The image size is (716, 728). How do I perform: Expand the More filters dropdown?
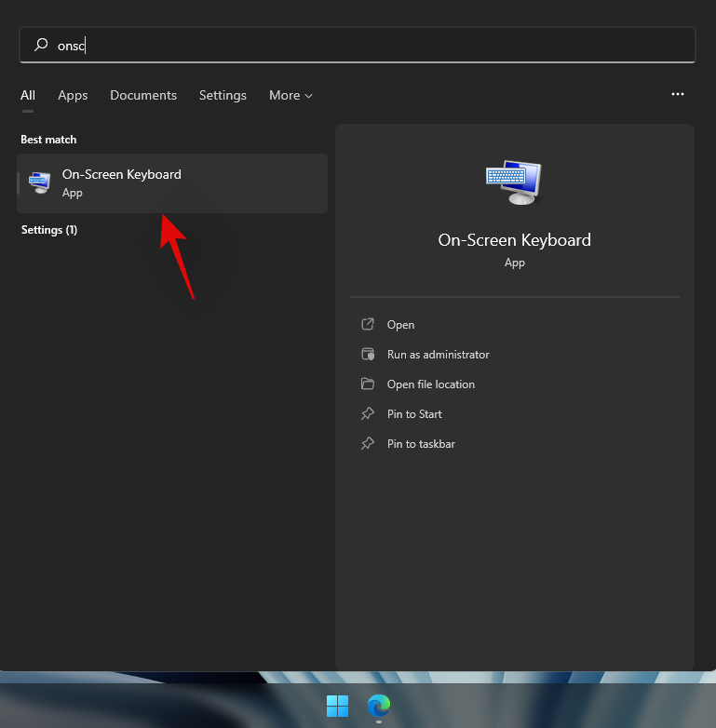[x=290, y=95]
